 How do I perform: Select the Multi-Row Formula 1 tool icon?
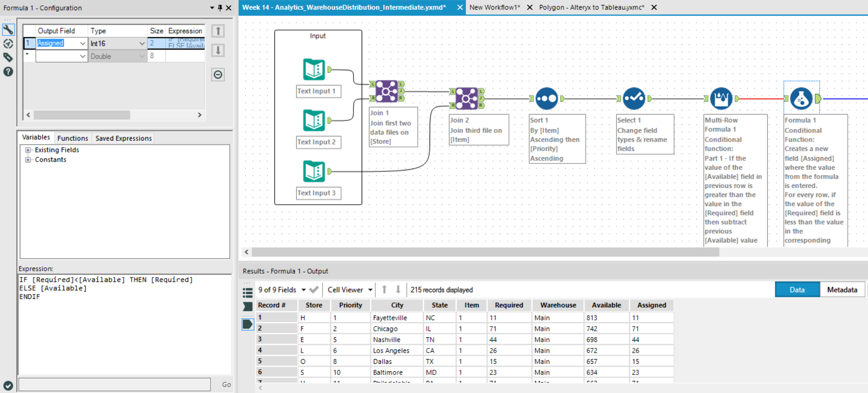(x=721, y=98)
